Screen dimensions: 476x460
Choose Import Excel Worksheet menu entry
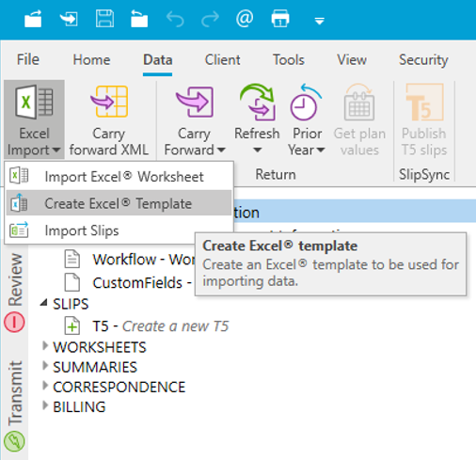click(x=119, y=177)
